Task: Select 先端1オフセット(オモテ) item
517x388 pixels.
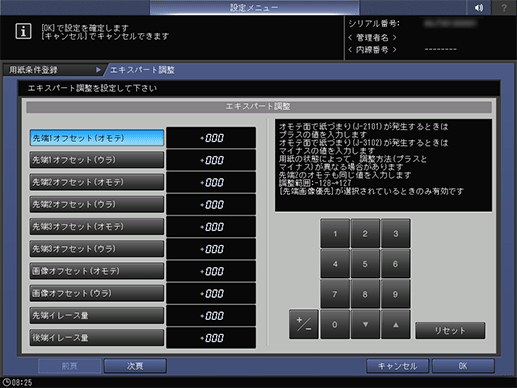Action: (97, 138)
